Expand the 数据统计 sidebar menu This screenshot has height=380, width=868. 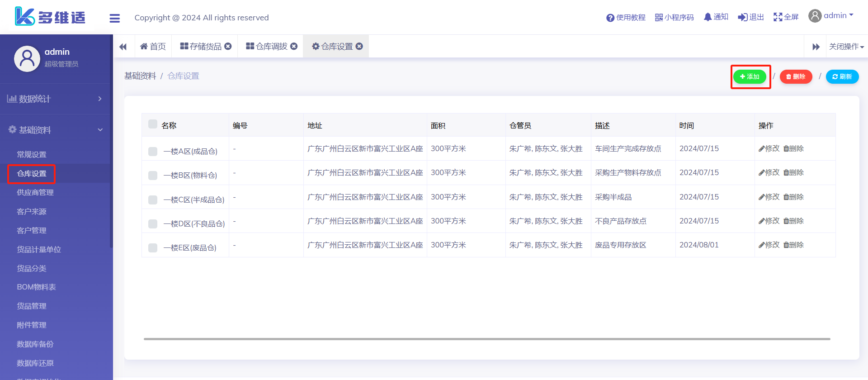pyautogui.click(x=54, y=99)
